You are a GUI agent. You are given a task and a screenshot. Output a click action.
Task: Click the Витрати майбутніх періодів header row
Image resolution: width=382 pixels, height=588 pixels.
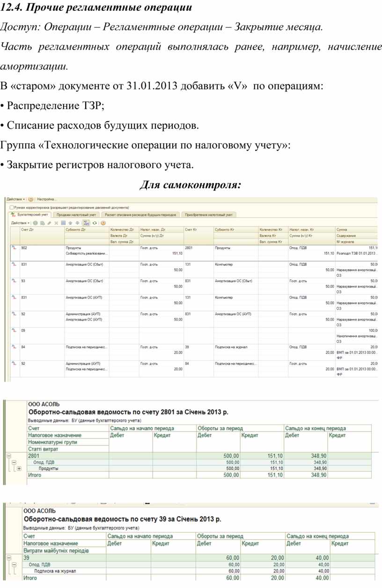click(x=64, y=551)
